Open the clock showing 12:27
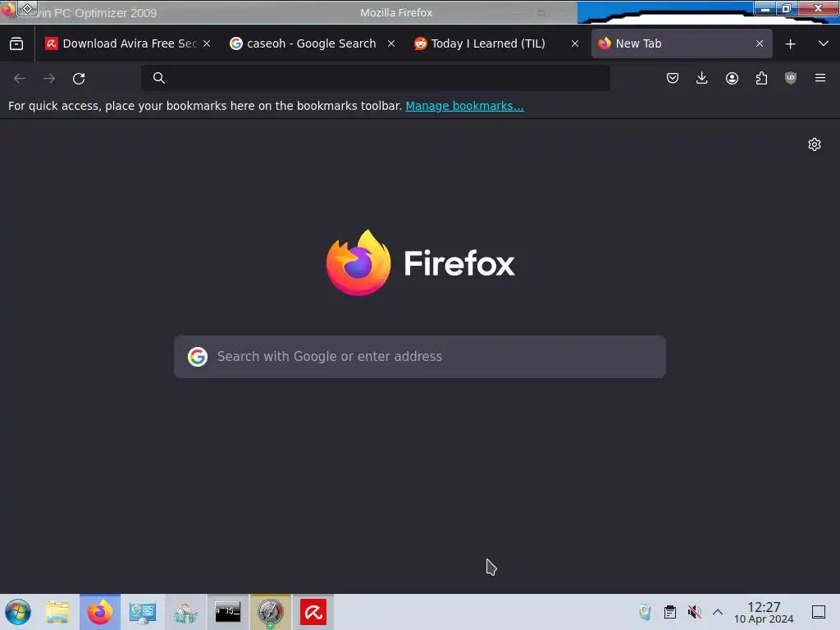Viewport: 840px width, 630px height. 764,612
